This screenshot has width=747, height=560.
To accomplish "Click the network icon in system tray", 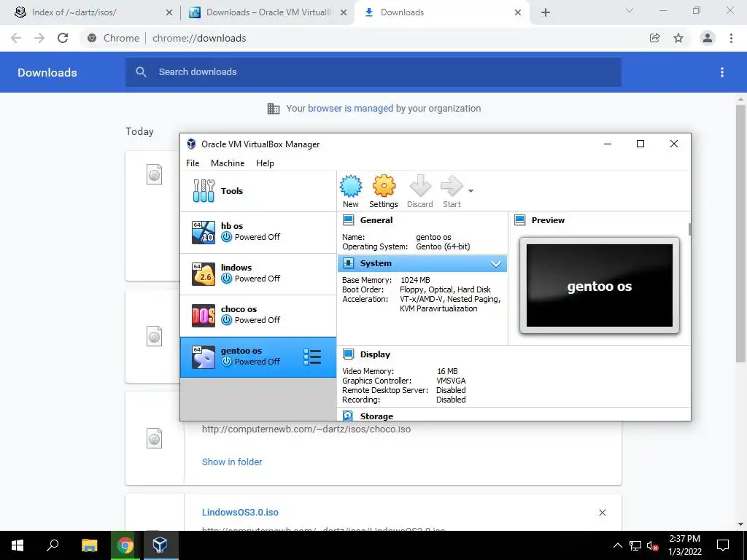I will [635, 545].
